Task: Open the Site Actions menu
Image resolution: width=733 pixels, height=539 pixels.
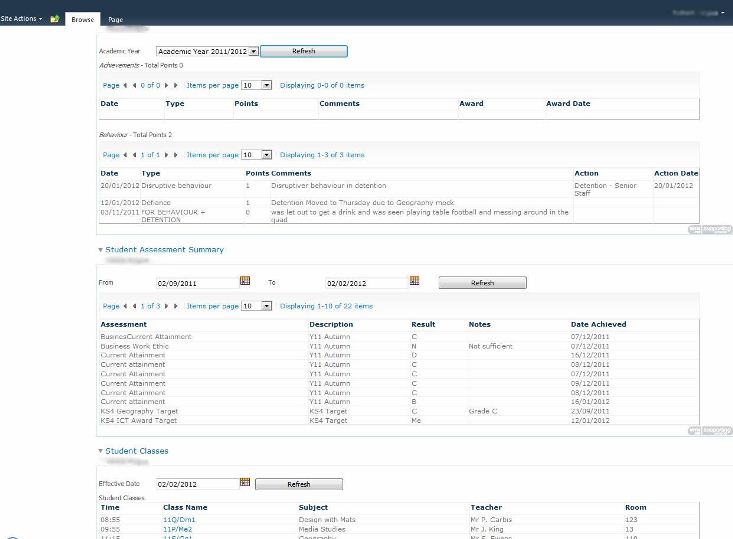Action: [21, 19]
